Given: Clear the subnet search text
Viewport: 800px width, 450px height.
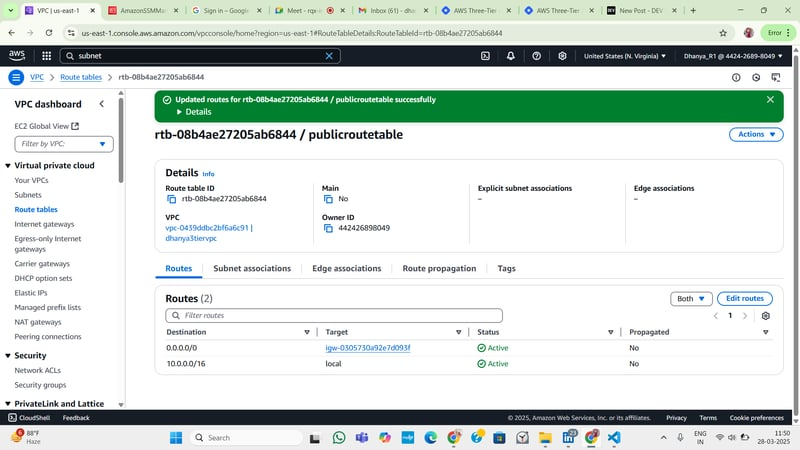Looking at the screenshot, I should pyautogui.click(x=329, y=56).
